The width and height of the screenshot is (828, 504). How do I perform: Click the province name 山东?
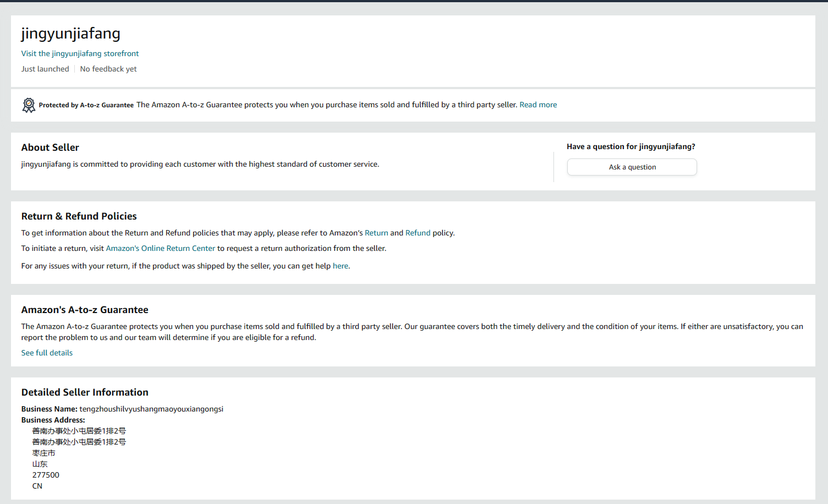(x=40, y=464)
